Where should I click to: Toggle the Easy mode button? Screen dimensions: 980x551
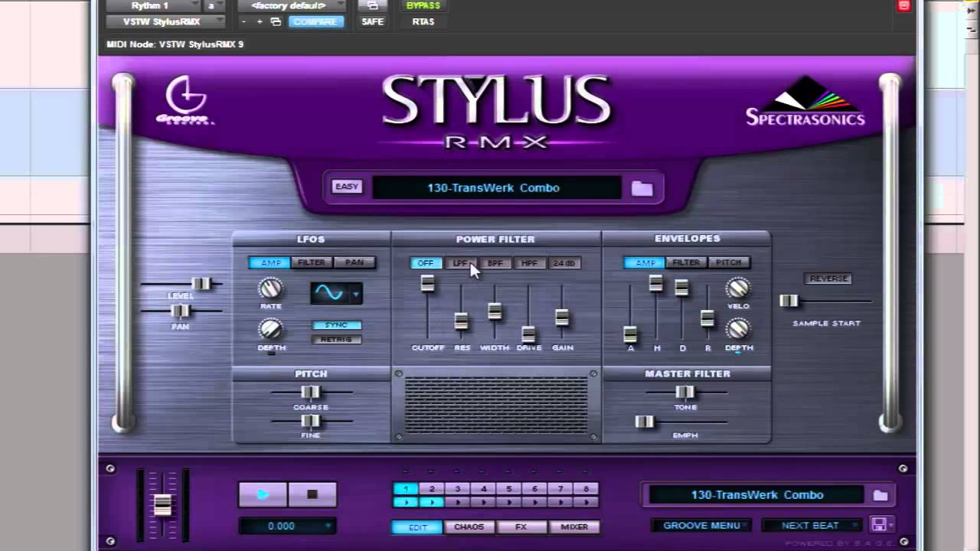tap(346, 187)
